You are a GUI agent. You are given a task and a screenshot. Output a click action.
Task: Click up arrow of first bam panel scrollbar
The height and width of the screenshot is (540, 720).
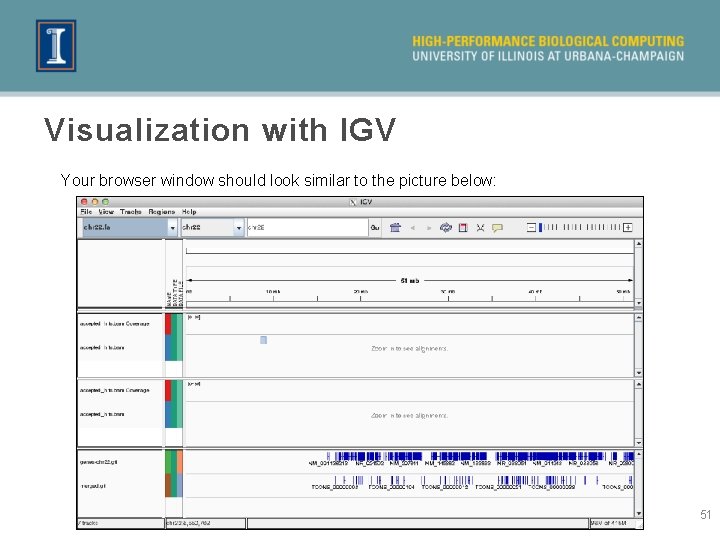pyautogui.click(x=638, y=318)
